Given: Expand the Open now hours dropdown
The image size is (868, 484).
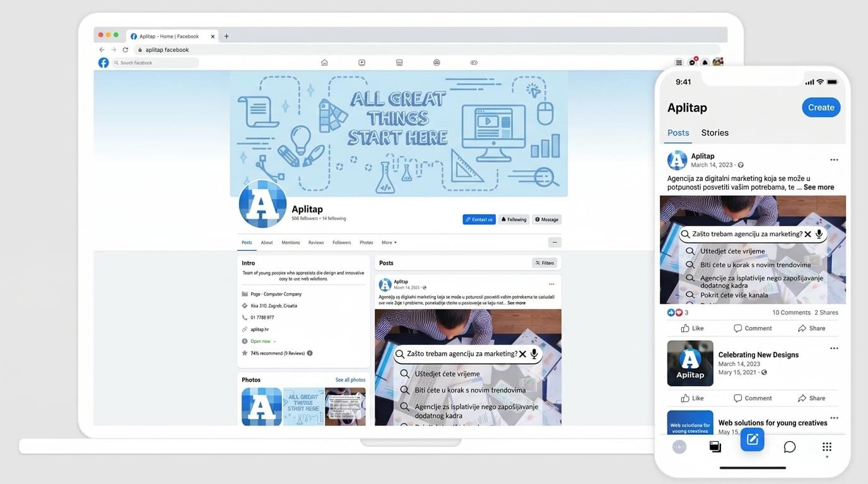Looking at the screenshot, I should (x=263, y=342).
